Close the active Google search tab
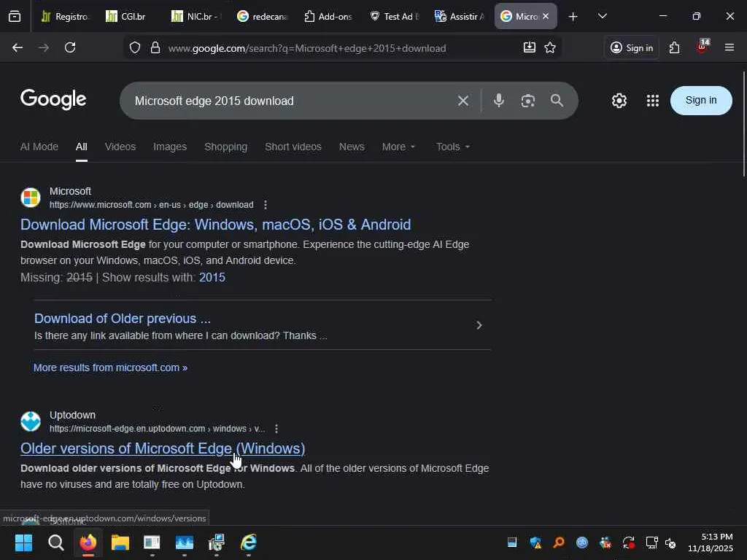 tap(546, 16)
